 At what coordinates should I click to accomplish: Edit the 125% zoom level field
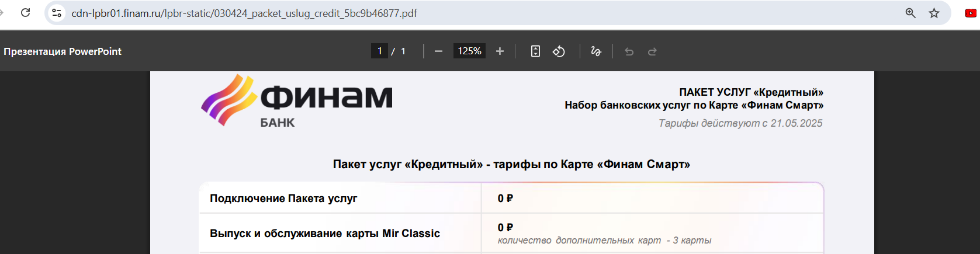tap(469, 51)
